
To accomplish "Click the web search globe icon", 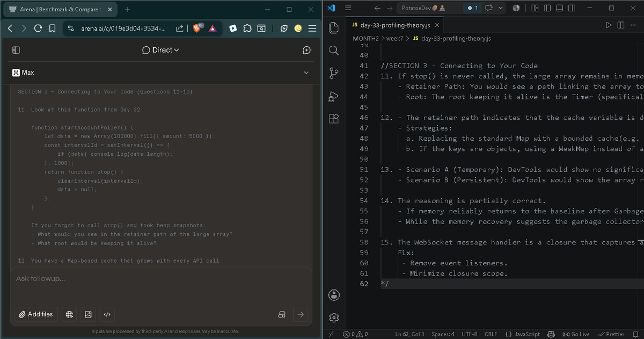I will pyautogui.click(x=69, y=314).
